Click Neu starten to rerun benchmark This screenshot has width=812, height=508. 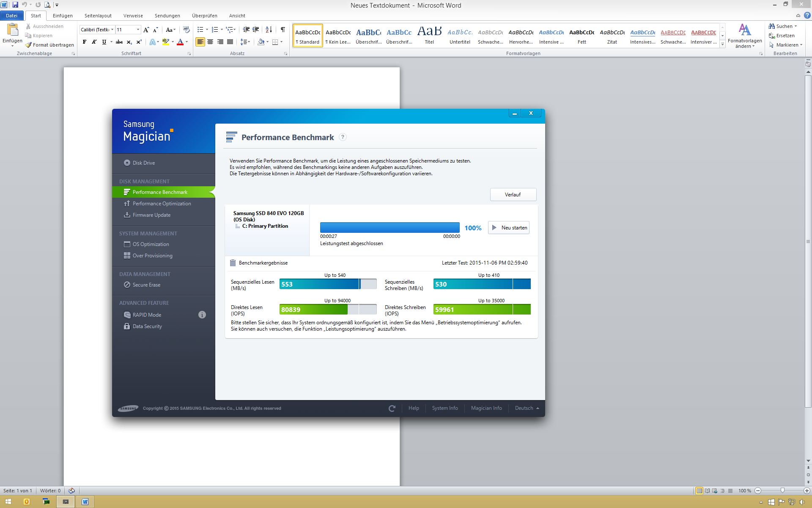509,228
